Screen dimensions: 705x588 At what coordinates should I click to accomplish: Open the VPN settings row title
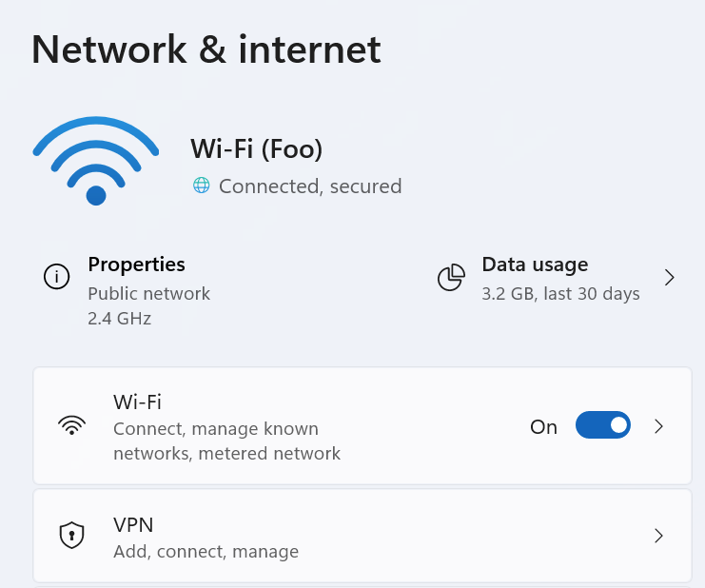point(133,525)
